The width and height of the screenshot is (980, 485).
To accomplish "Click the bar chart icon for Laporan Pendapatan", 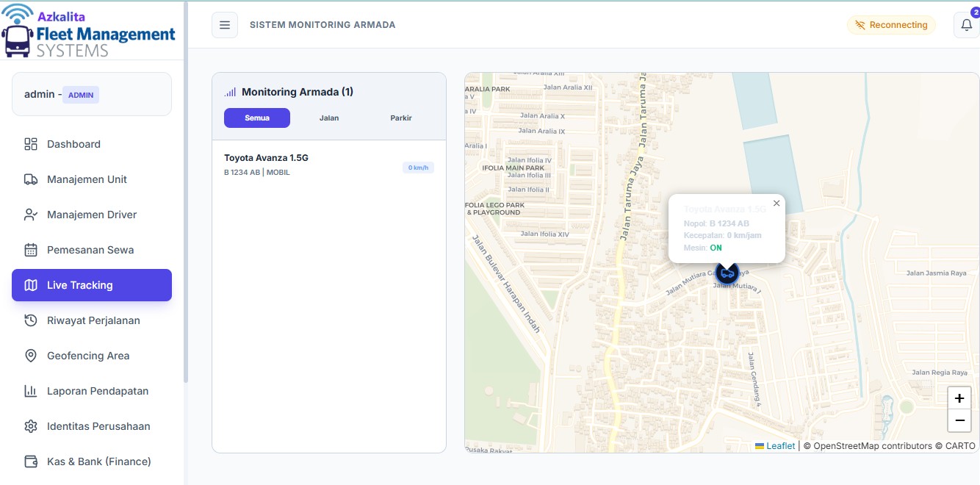I will coord(31,391).
